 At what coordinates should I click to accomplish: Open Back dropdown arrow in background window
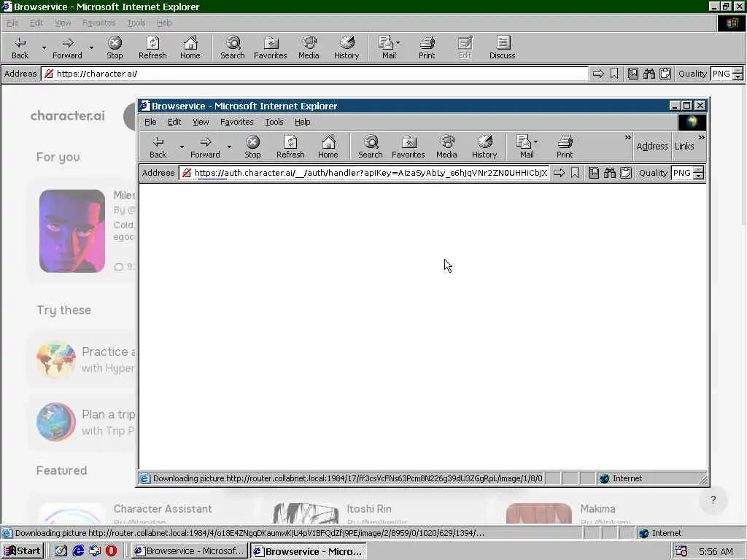pyautogui.click(x=44, y=47)
